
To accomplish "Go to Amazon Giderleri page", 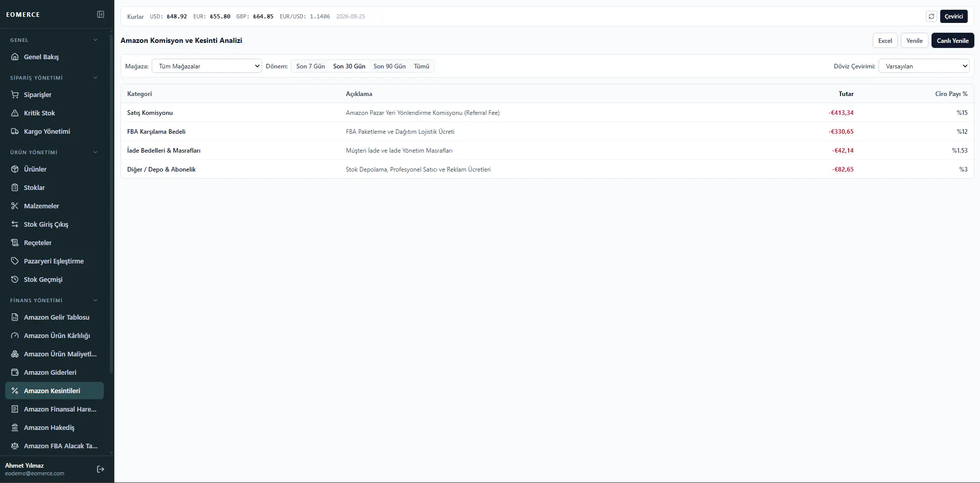I will pos(54,372).
